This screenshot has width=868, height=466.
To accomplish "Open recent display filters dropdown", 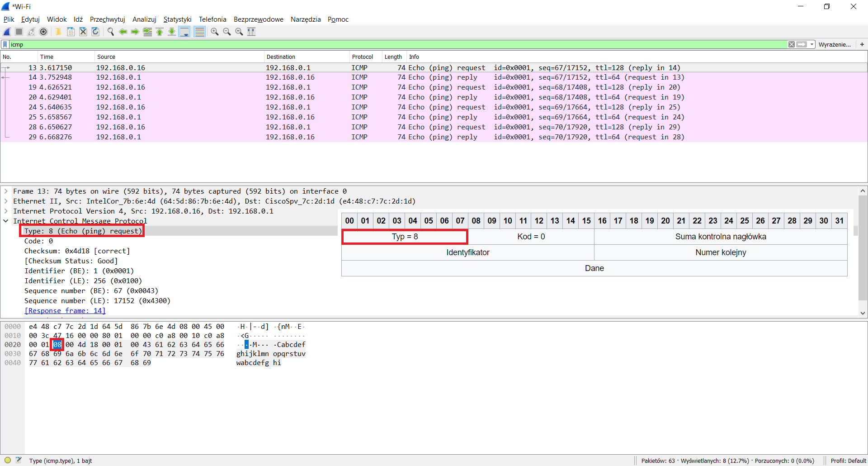I will tap(812, 44).
